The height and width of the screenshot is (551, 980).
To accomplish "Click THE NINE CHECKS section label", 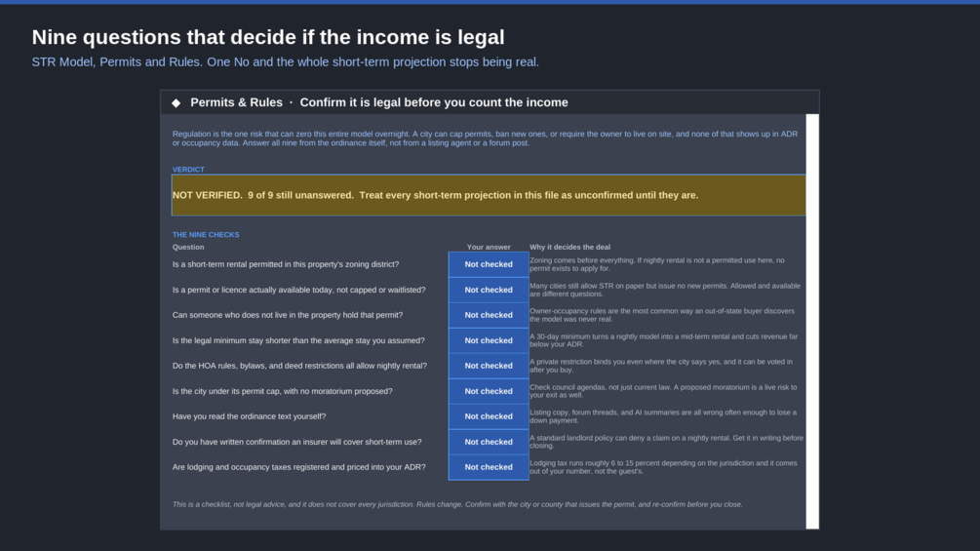I will click(x=206, y=235).
